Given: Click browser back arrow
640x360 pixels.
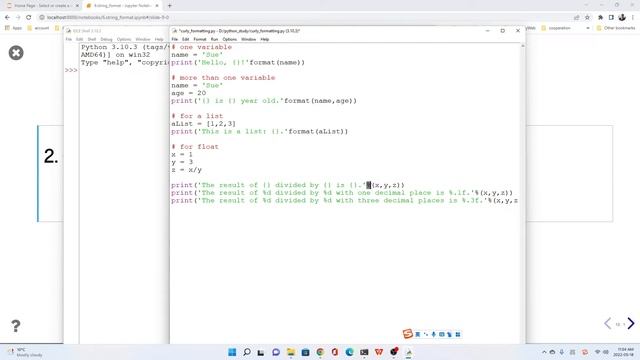Looking at the screenshot, I should [7, 17].
